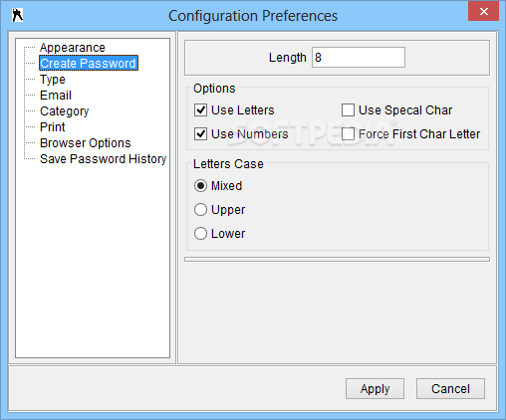The image size is (506, 420).
Task: Choose Upper letters case
Action: 200,210
